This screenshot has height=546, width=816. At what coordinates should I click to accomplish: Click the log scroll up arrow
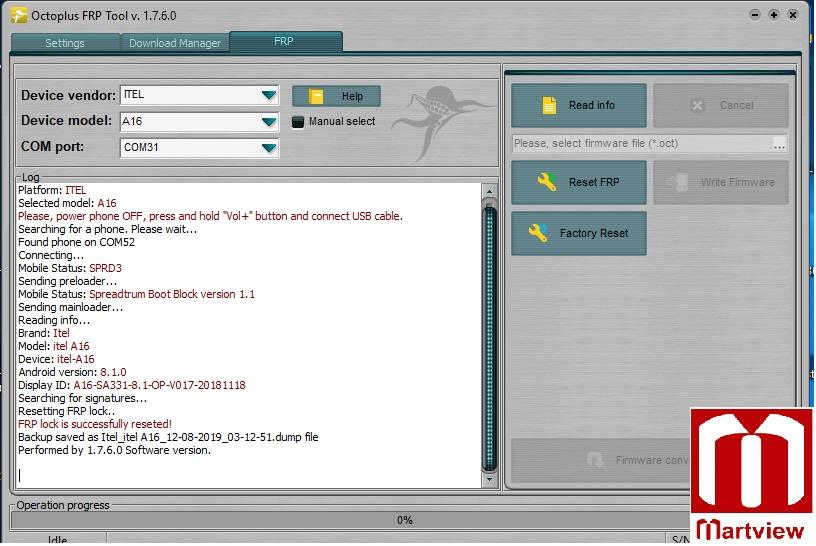[489, 192]
